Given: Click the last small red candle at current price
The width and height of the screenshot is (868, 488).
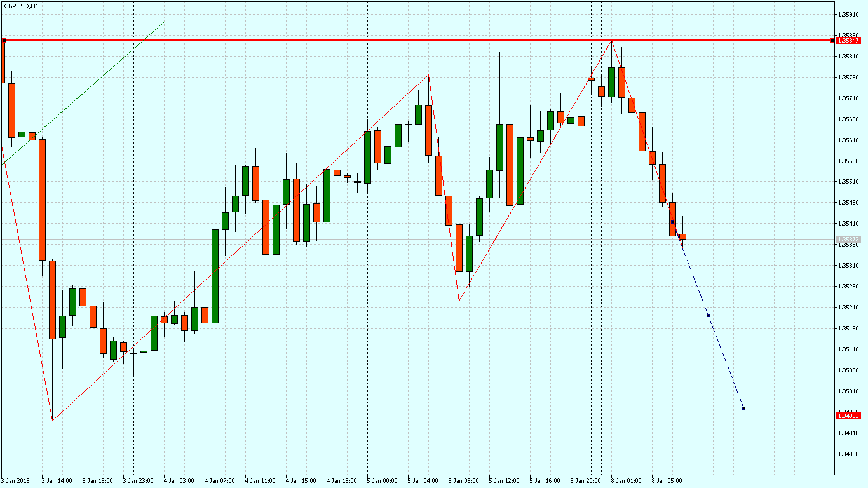Looking at the screenshot, I should coord(682,236).
